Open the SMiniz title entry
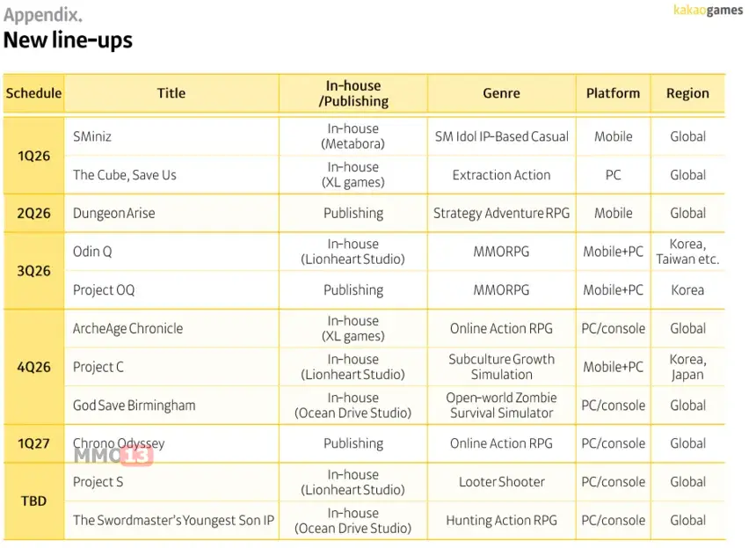The height and width of the screenshot is (548, 756). pyautogui.click(x=92, y=136)
